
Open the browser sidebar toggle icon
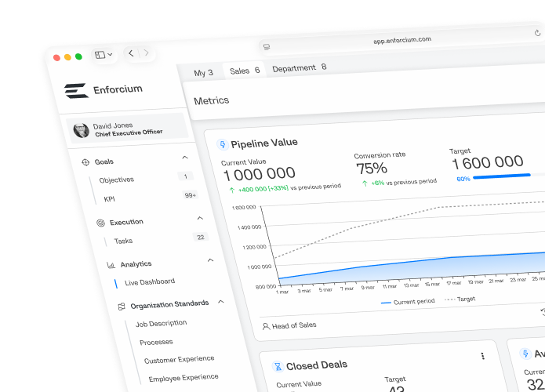(100, 55)
